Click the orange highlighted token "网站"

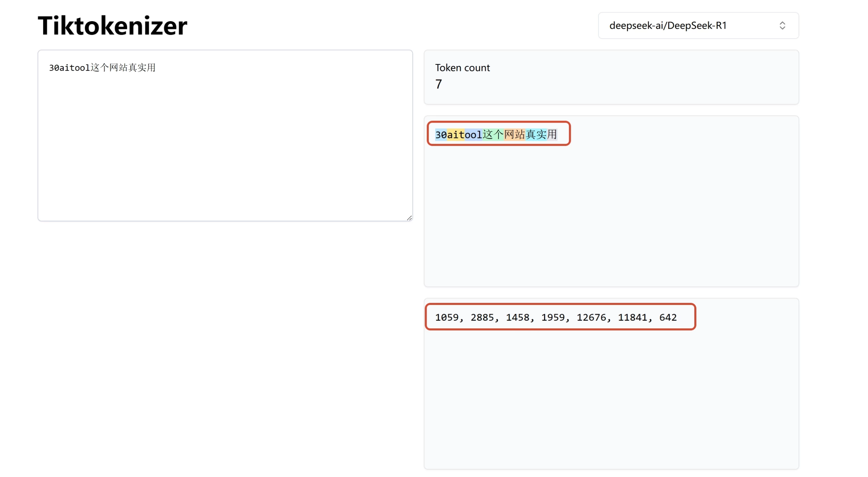514,135
